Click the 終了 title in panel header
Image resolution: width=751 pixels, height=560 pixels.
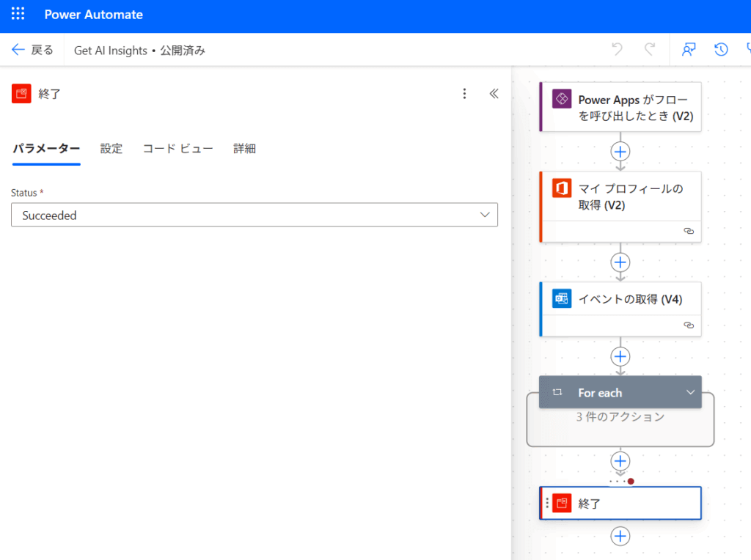49,94
